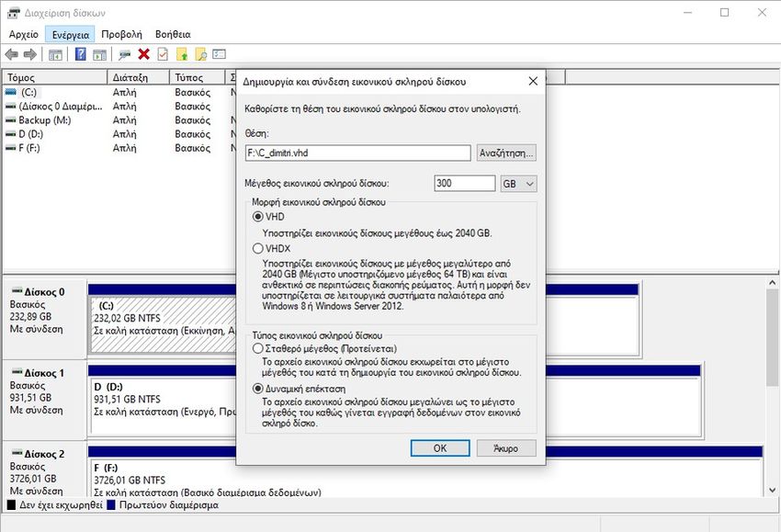Choose Σταθερό μέγεθος (fixed size) option
The image size is (781, 532).
[x=257, y=348]
